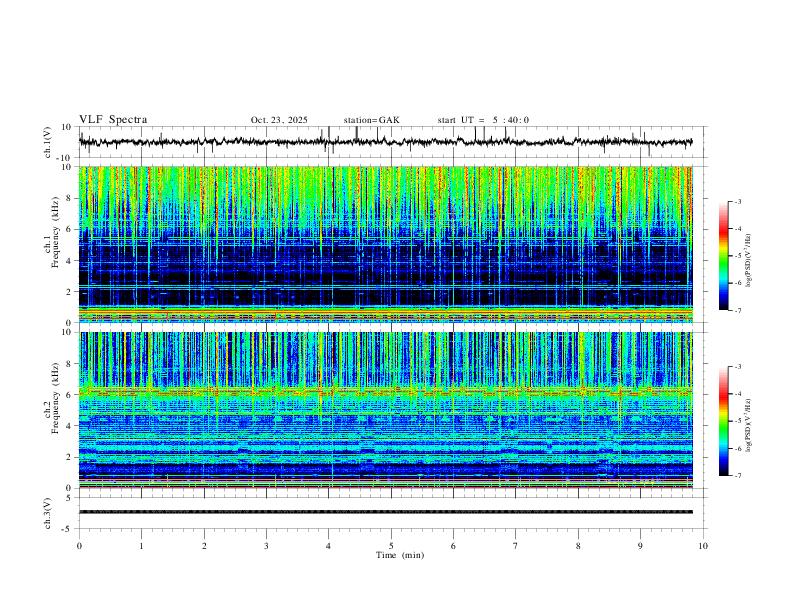The image size is (792, 612).
Task: Select the ch.2 "Frequency (kHz)" axis label
Action: pyautogui.click(x=56, y=398)
